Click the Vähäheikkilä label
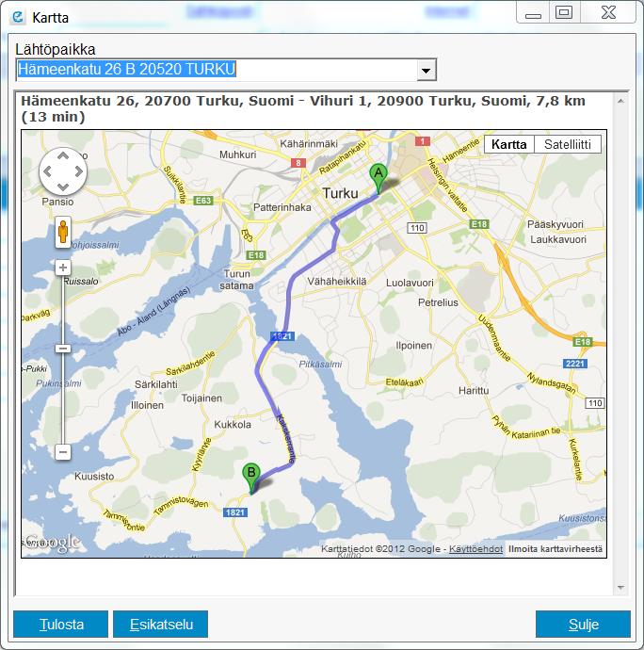 [x=336, y=282]
